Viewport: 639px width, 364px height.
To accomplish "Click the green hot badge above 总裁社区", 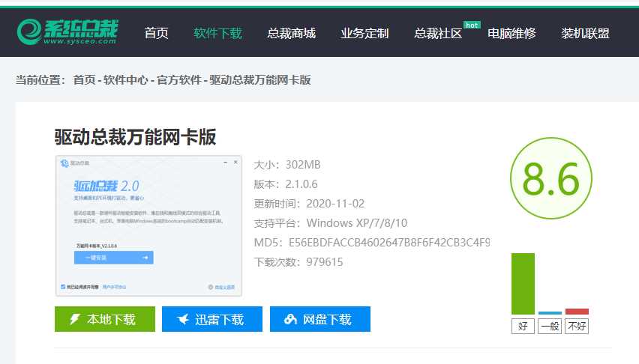I will [472, 25].
